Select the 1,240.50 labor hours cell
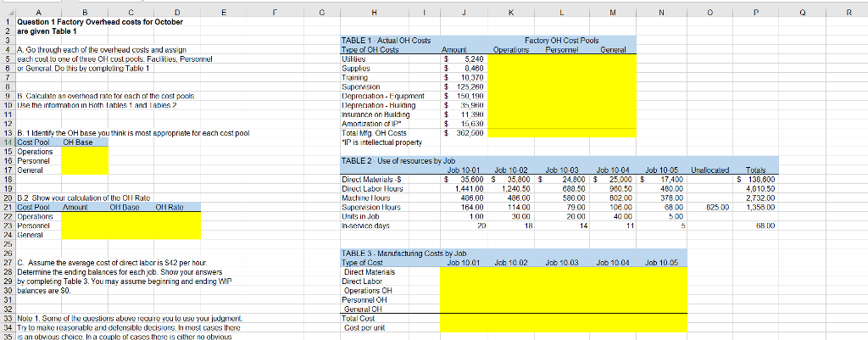The height and width of the screenshot is (340, 868). [513, 188]
